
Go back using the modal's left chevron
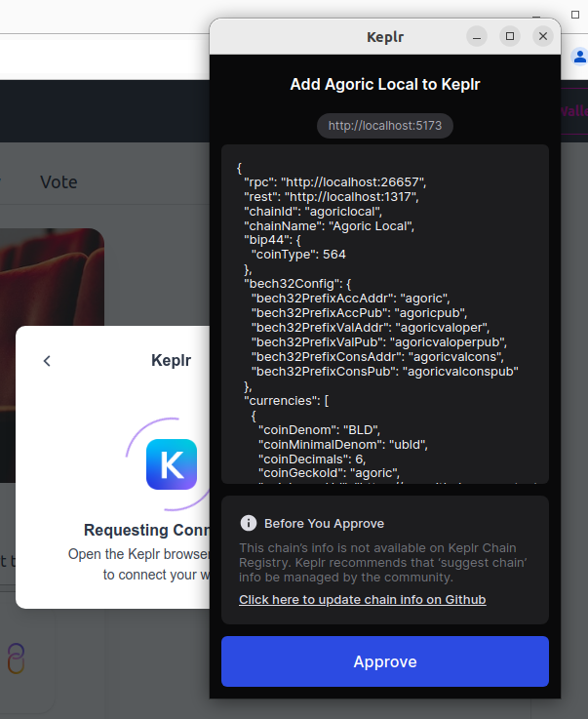[x=47, y=361]
